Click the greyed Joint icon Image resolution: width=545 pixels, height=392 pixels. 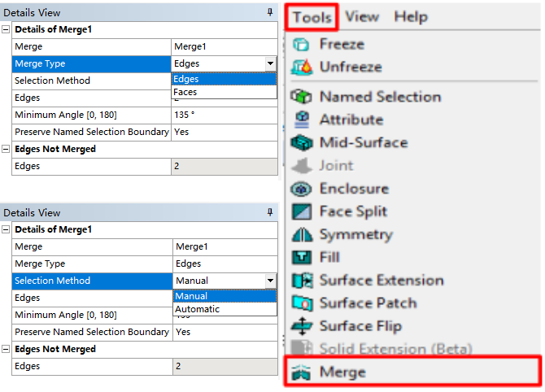point(302,165)
